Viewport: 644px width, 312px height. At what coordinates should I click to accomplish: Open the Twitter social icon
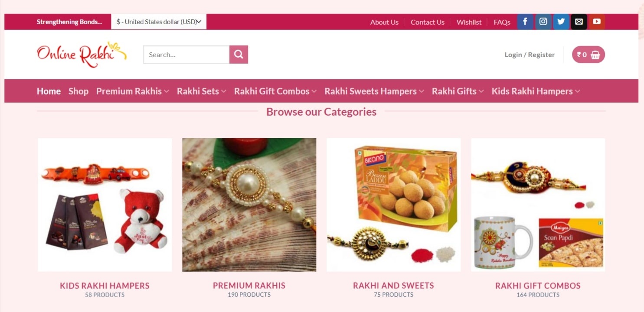[561, 22]
